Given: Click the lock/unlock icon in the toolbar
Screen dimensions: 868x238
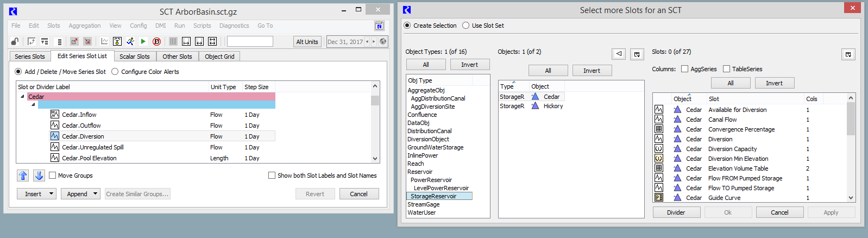Looking at the screenshot, I should tap(15, 41).
